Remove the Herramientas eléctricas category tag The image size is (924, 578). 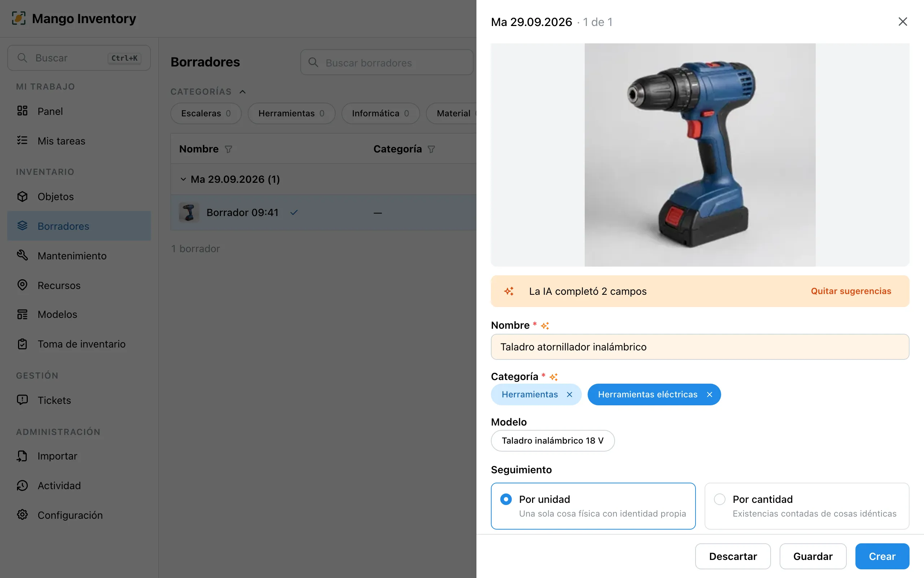(x=709, y=394)
